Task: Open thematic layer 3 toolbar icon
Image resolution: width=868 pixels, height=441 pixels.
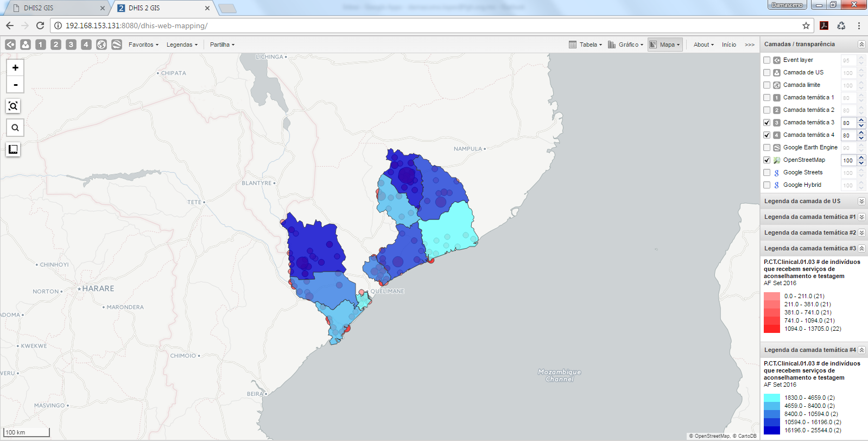Action: click(71, 45)
